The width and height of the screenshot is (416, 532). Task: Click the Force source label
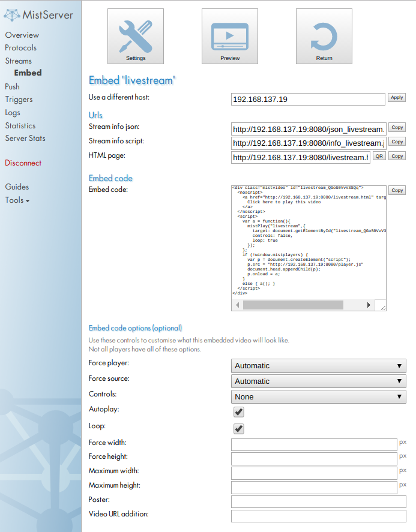(109, 378)
